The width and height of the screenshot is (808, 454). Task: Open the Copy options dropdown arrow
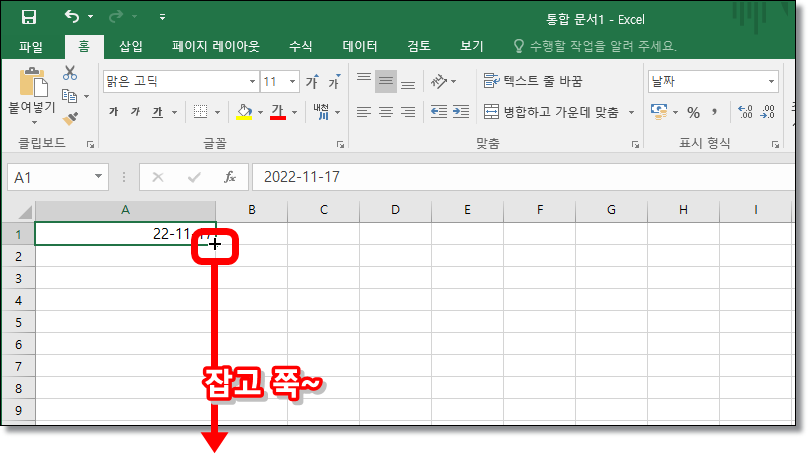point(87,96)
